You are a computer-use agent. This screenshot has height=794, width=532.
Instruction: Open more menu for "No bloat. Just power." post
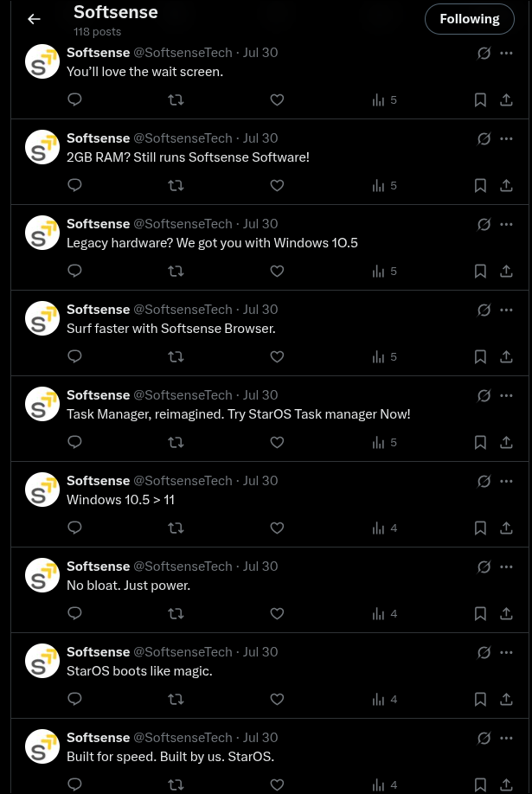[506, 567]
